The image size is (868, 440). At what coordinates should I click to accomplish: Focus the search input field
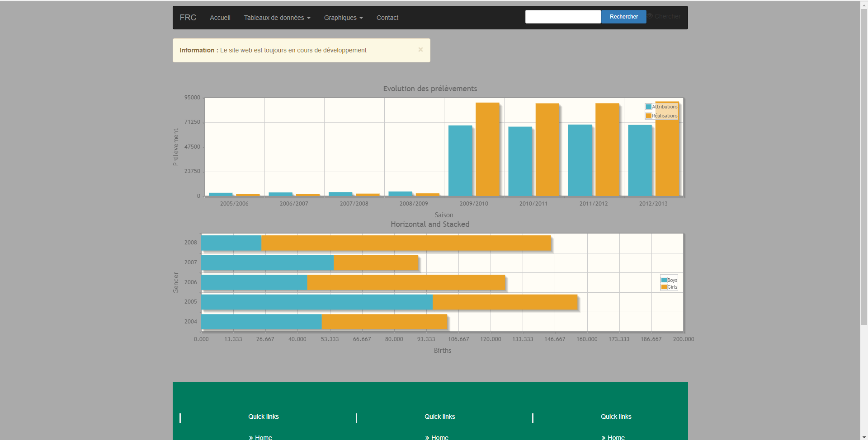[563, 17]
